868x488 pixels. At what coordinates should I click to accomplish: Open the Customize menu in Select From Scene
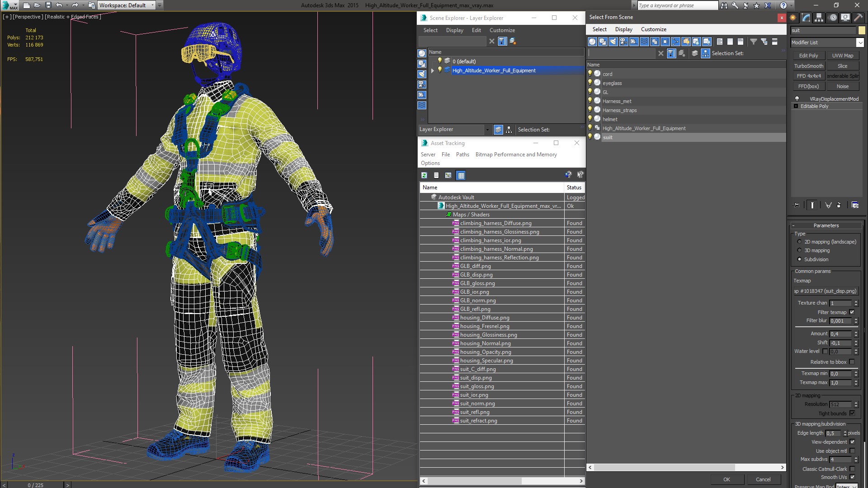click(653, 29)
